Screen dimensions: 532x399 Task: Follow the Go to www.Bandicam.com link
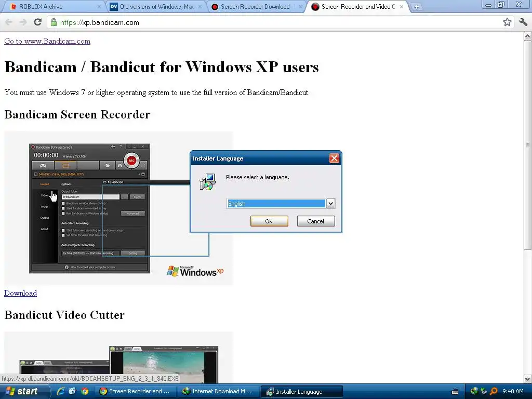click(47, 41)
